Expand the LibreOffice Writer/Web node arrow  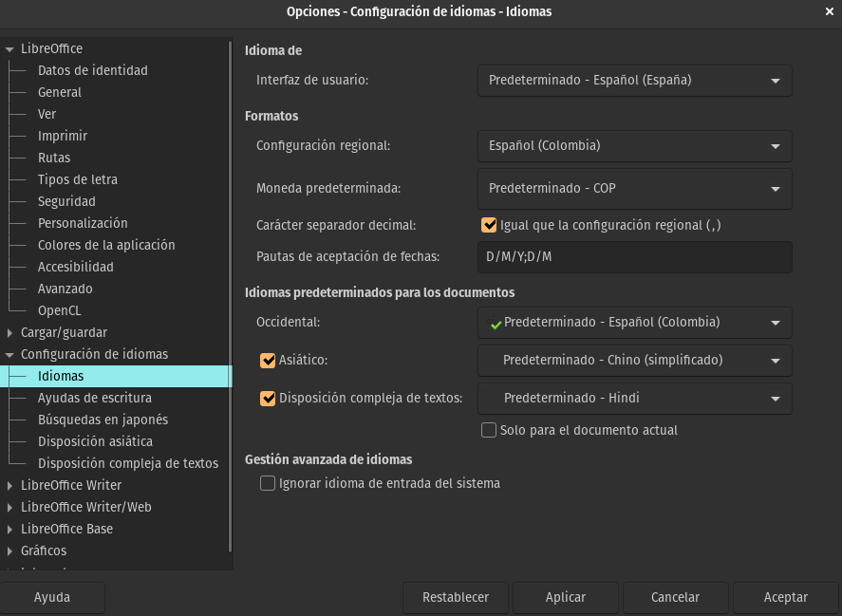(9, 508)
